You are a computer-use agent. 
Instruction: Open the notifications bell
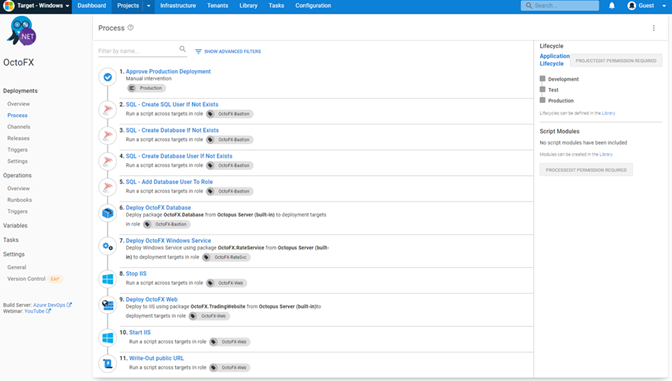pyautogui.click(x=612, y=6)
